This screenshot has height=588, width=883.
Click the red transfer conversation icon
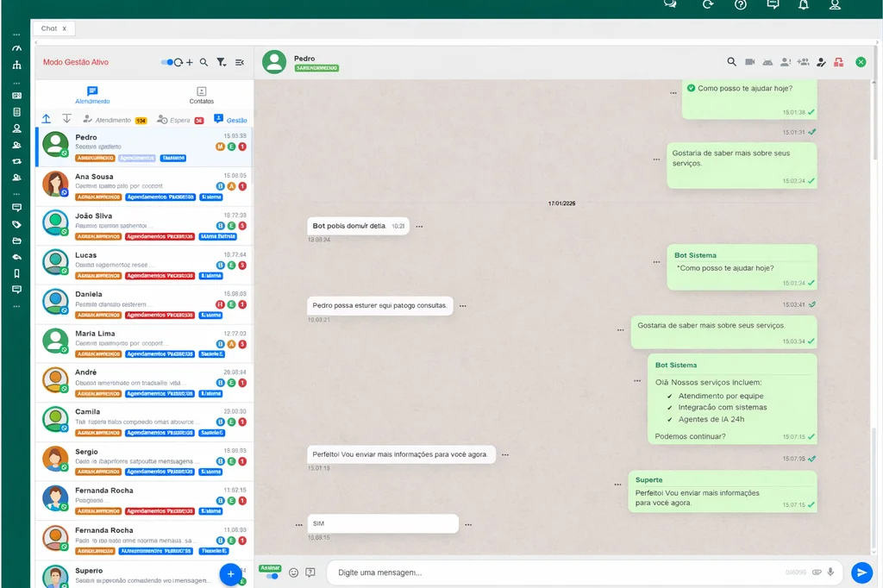click(x=839, y=62)
